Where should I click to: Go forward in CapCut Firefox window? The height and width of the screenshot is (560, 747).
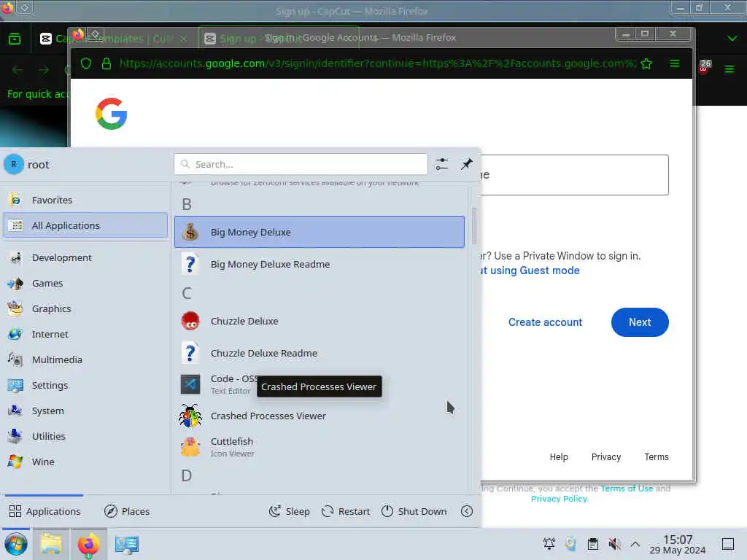(44, 70)
